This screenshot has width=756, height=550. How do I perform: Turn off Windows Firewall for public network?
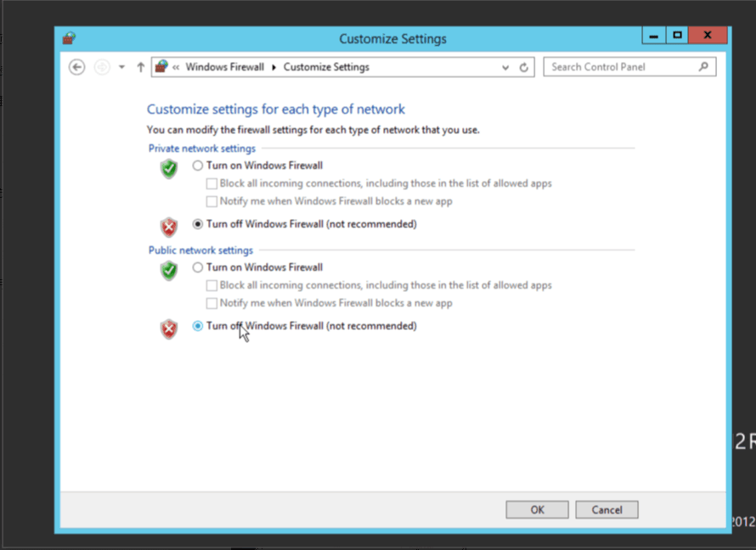(198, 326)
